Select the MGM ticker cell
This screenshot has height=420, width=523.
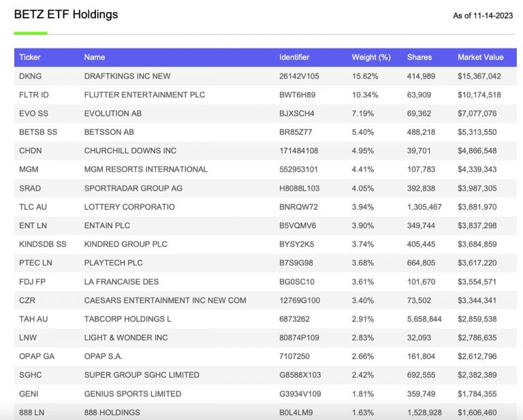click(29, 169)
